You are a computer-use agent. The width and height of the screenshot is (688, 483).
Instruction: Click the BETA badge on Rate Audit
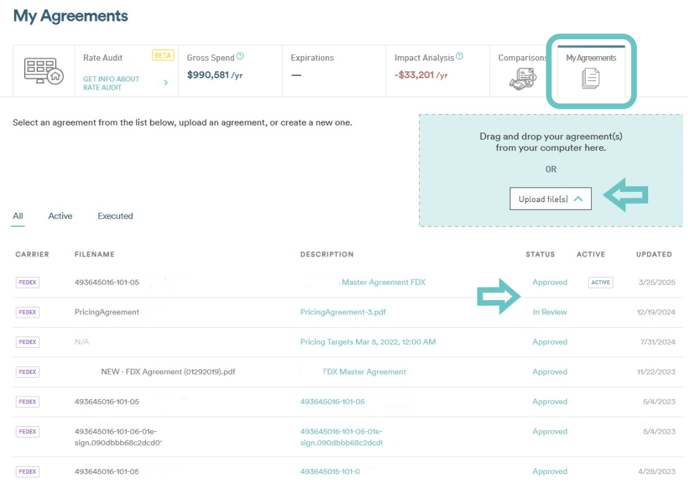162,56
